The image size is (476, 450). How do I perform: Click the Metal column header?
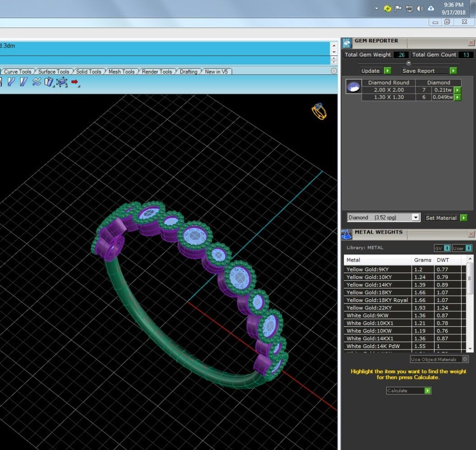point(377,260)
